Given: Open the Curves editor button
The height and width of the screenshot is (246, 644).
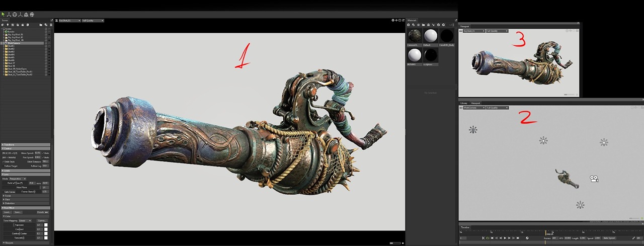Looking at the screenshot, I should pos(42,220).
